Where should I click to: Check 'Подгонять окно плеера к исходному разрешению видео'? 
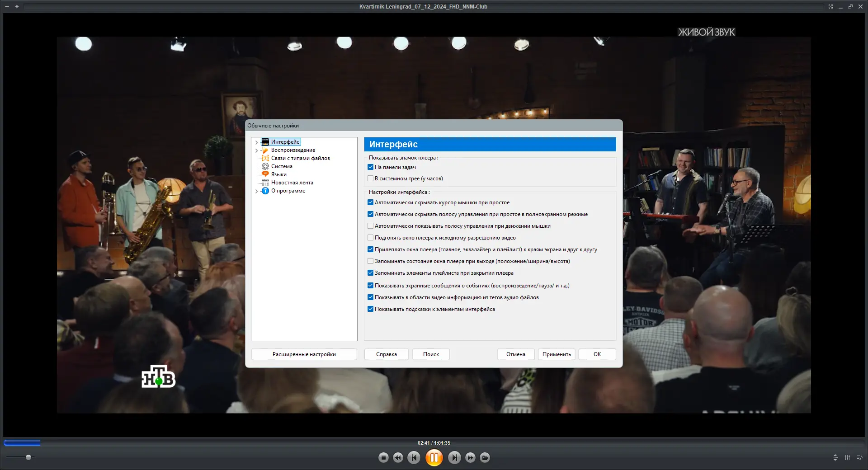[370, 238]
